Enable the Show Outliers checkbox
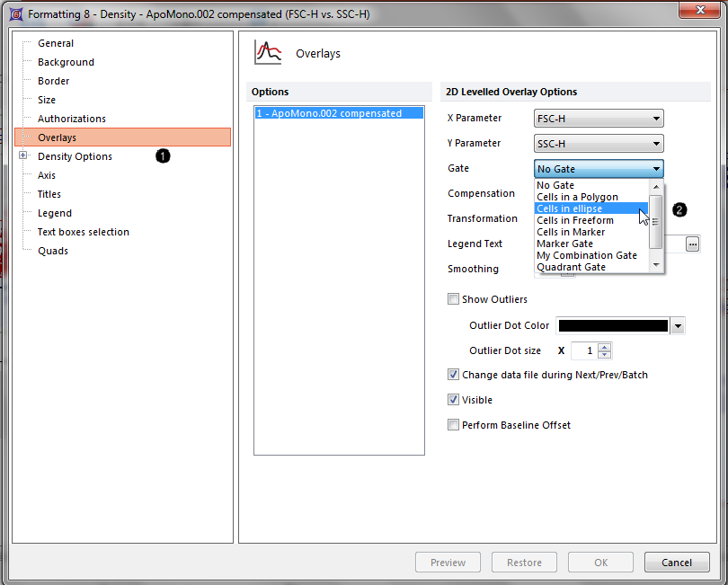 [453, 299]
